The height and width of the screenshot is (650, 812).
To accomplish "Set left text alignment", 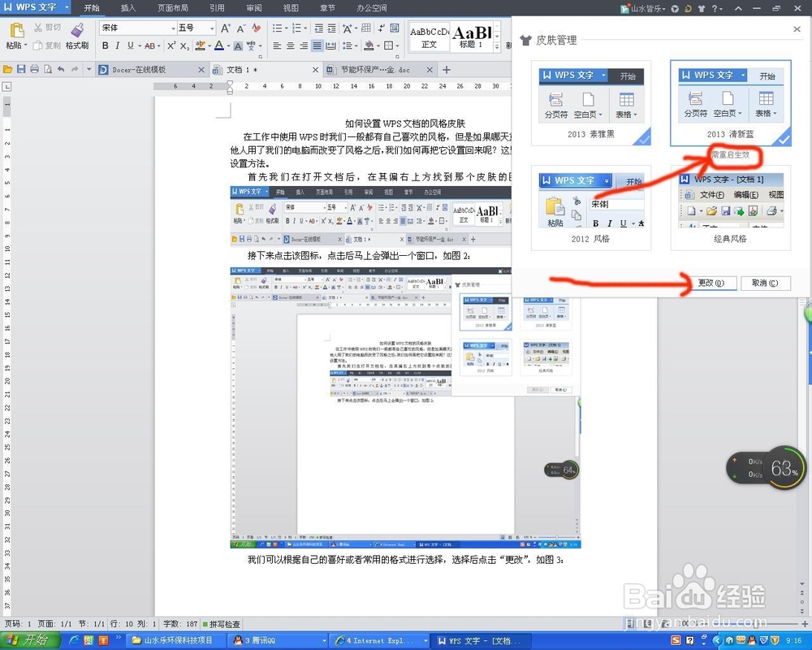I will coord(277,45).
